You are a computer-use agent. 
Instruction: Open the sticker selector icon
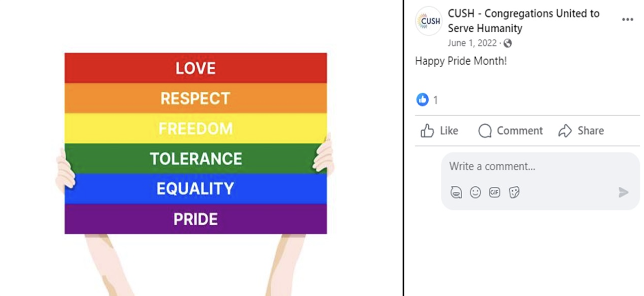pyautogui.click(x=514, y=192)
